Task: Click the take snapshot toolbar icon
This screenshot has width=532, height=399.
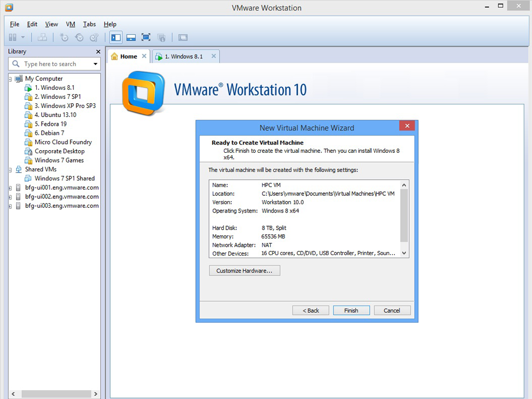Action: pyautogui.click(x=64, y=37)
